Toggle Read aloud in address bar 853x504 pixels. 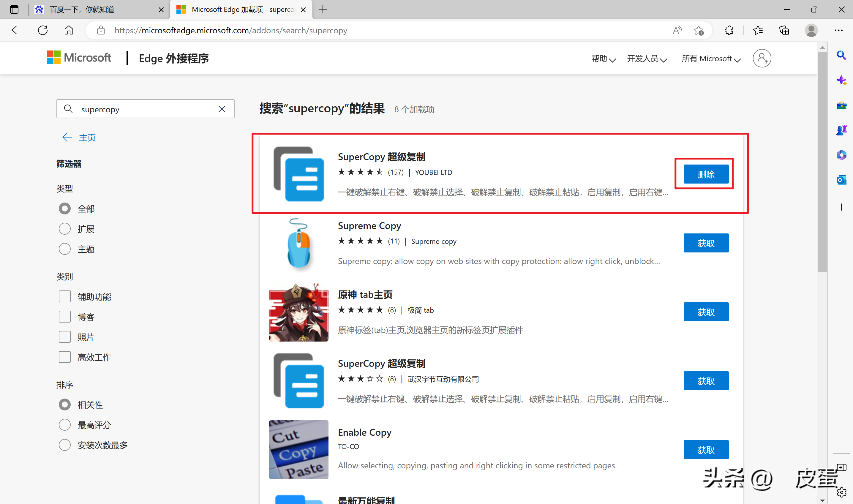pyautogui.click(x=677, y=30)
